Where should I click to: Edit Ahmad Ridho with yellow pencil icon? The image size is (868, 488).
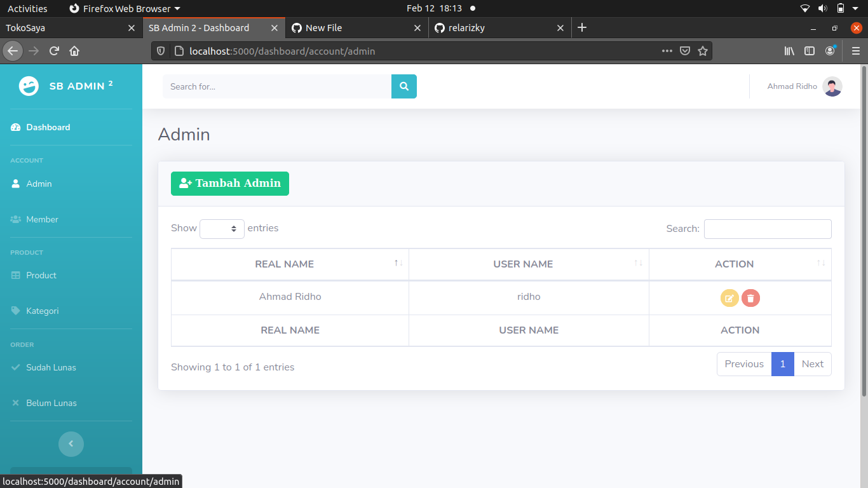pos(729,298)
